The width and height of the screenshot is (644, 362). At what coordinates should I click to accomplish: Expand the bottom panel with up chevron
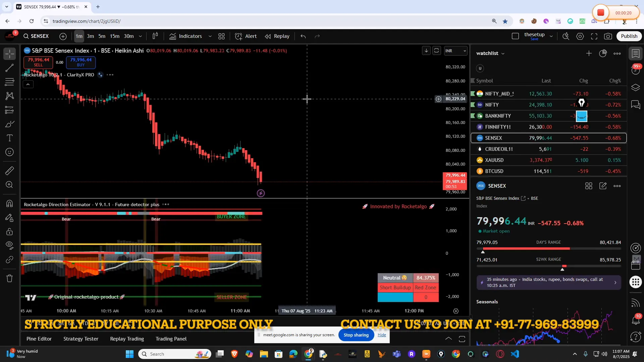pyautogui.click(x=448, y=339)
